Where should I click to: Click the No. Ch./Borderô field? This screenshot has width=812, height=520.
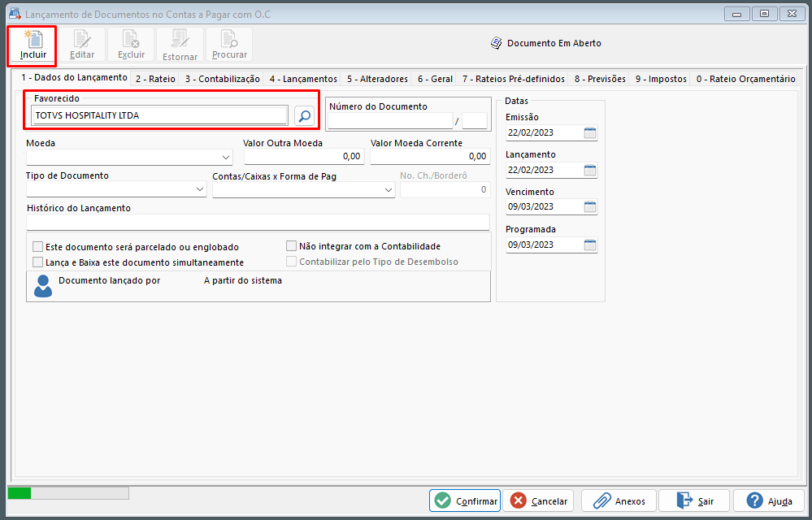(x=445, y=190)
